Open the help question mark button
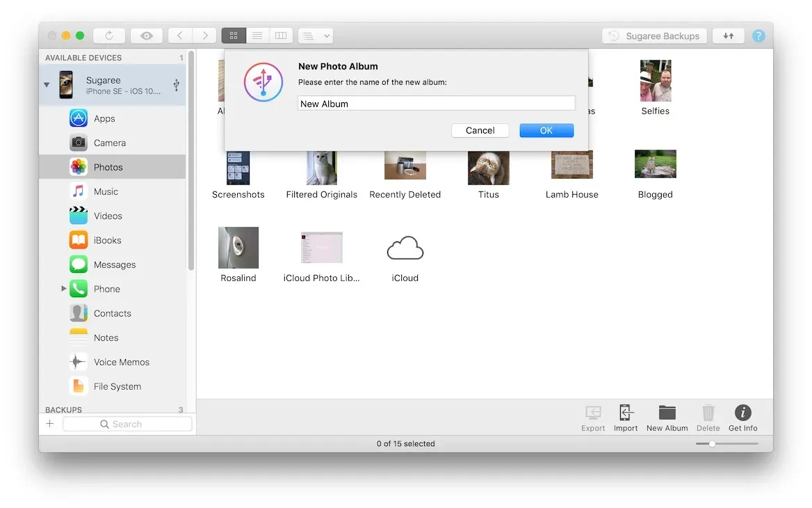The width and height of the screenshot is (812, 508). pos(758,36)
